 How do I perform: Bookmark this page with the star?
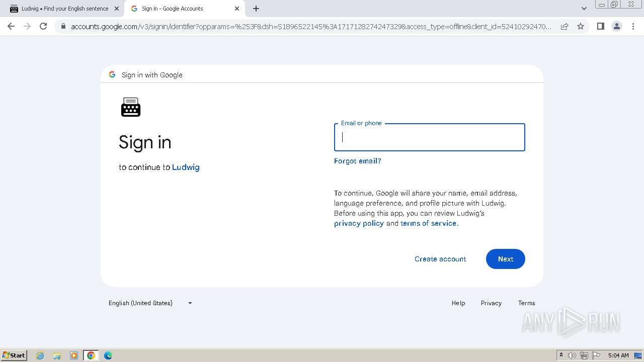click(x=581, y=26)
